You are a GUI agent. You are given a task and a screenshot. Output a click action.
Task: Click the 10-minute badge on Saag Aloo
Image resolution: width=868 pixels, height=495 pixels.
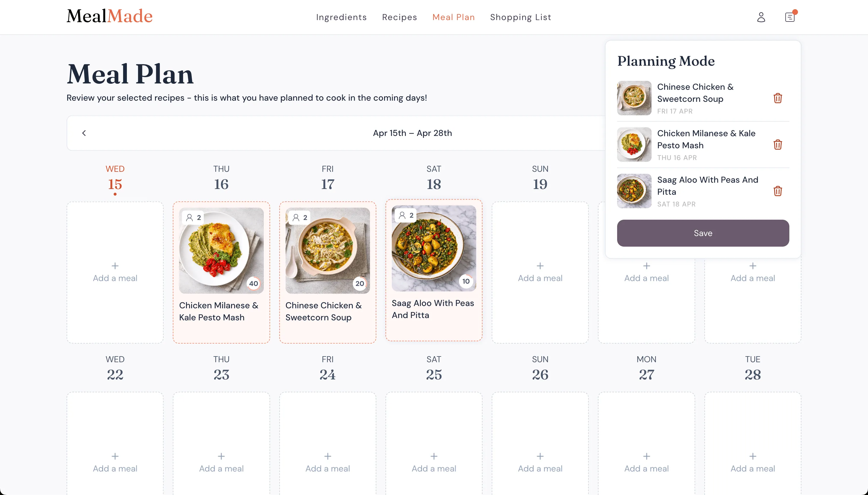(x=466, y=281)
